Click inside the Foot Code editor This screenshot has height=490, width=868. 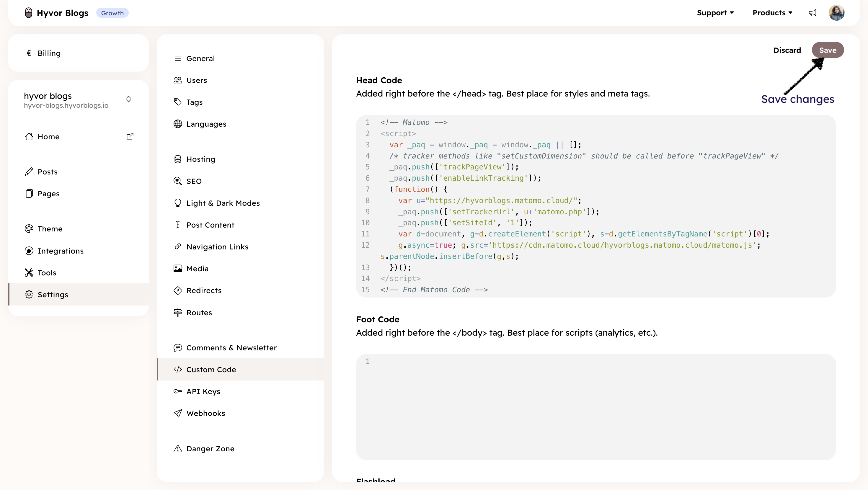573,404
